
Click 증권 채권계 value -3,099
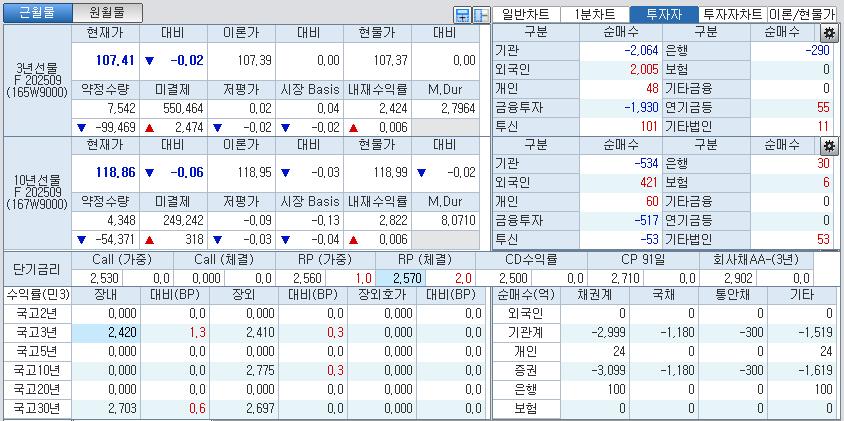[608, 370]
